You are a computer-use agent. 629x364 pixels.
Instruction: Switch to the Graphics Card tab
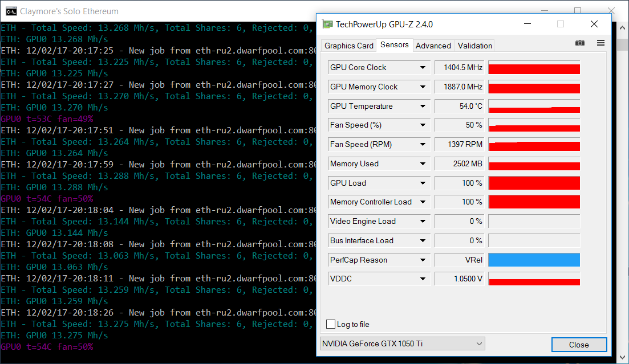348,46
